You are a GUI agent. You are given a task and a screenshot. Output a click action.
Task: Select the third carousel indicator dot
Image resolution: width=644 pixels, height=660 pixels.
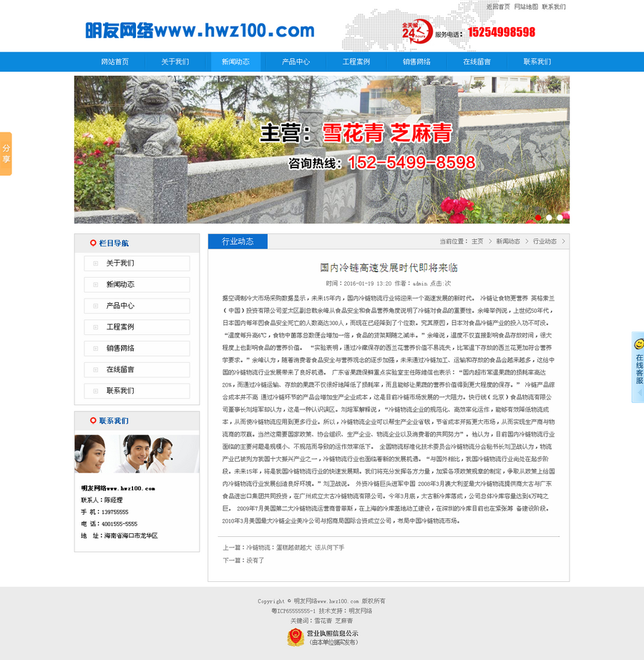click(x=558, y=217)
